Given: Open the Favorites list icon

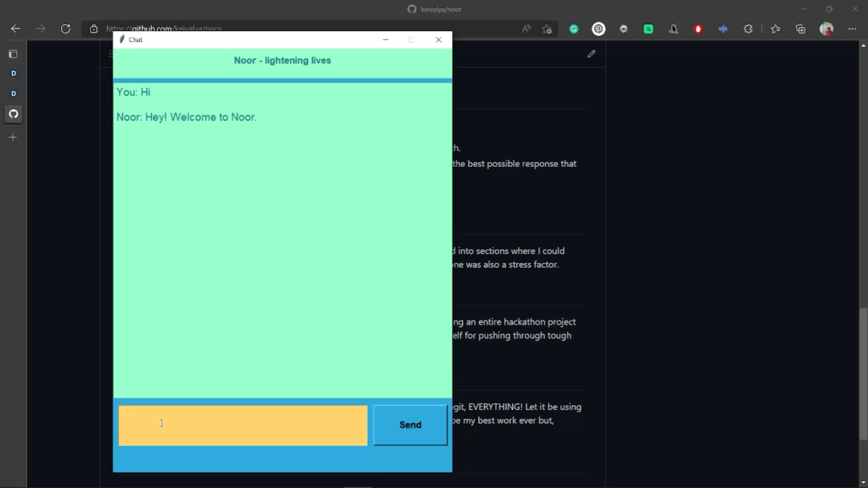Looking at the screenshot, I should [x=776, y=29].
